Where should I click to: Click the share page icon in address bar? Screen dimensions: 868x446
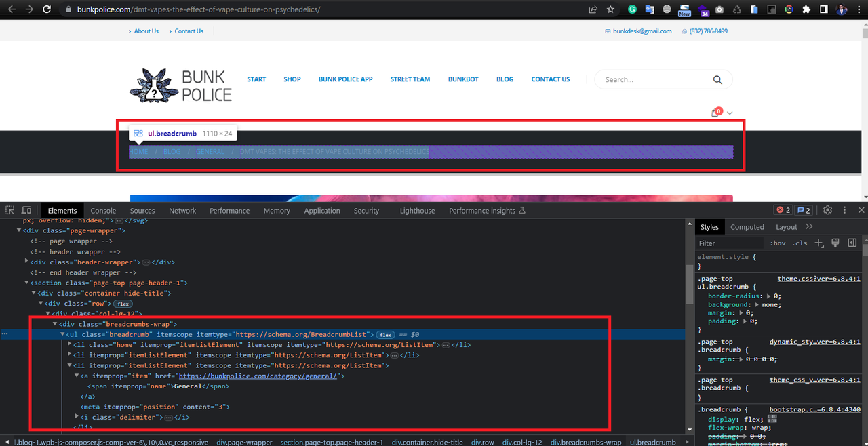pyautogui.click(x=593, y=9)
